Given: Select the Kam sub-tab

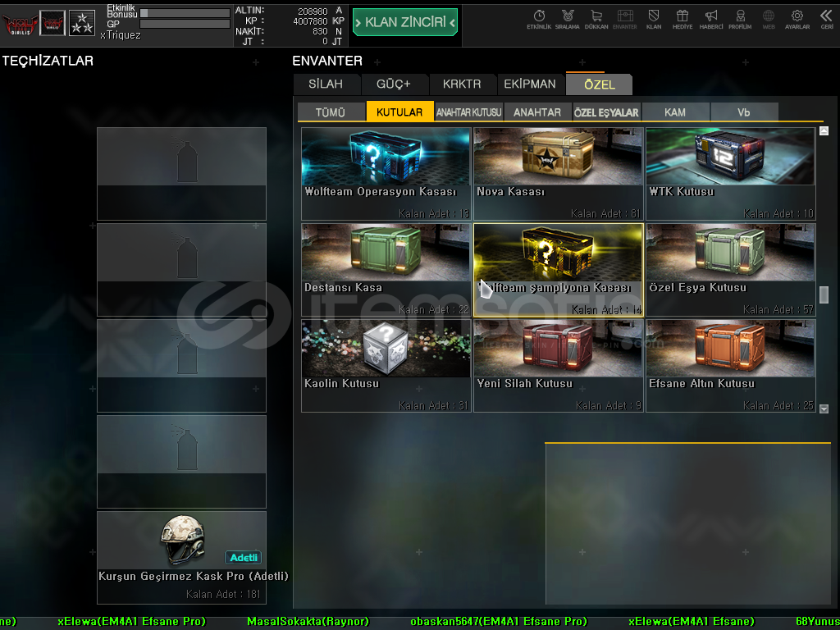Looking at the screenshot, I should pyautogui.click(x=675, y=112).
